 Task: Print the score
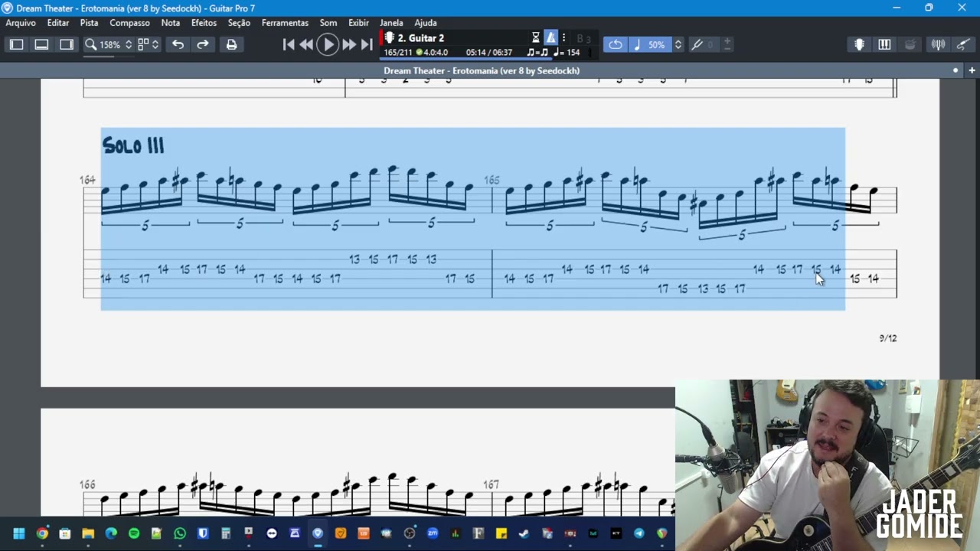coord(231,44)
